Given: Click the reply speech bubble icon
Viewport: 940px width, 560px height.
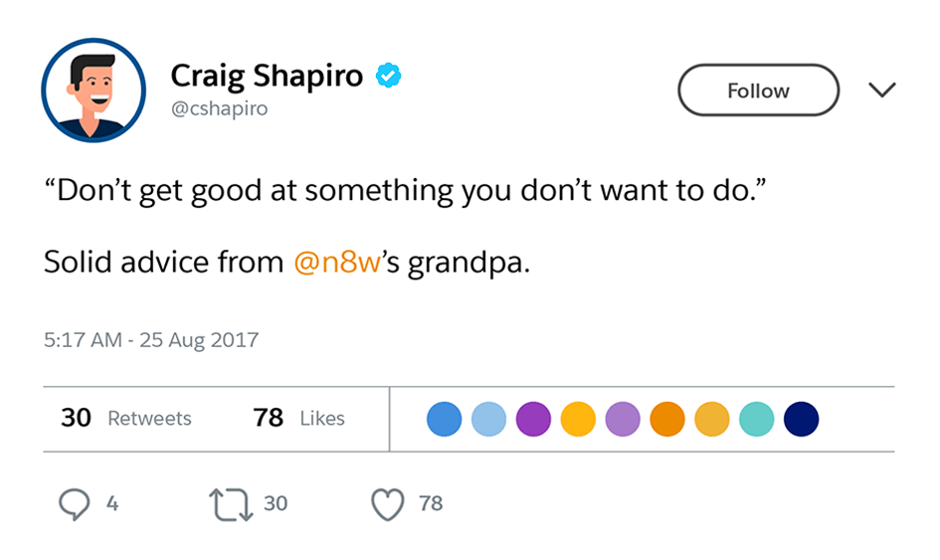Looking at the screenshot, I should tap(75, 504).
